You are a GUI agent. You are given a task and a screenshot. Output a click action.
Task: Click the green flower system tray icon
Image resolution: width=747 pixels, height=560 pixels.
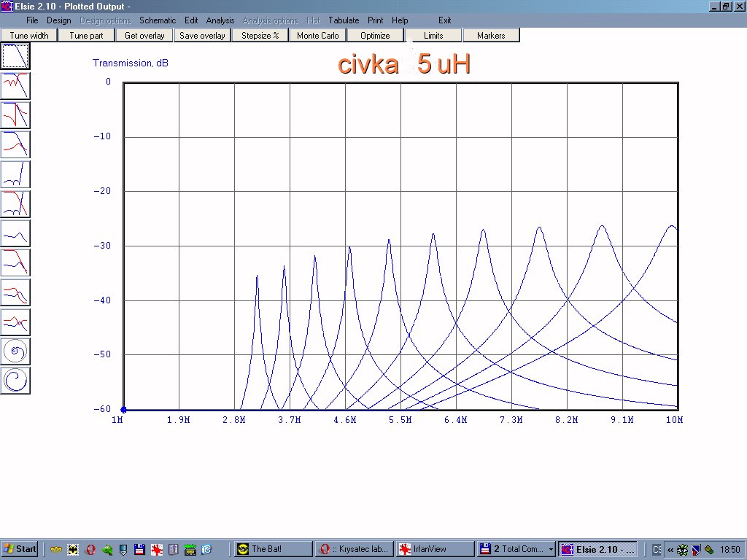point(682,550)
